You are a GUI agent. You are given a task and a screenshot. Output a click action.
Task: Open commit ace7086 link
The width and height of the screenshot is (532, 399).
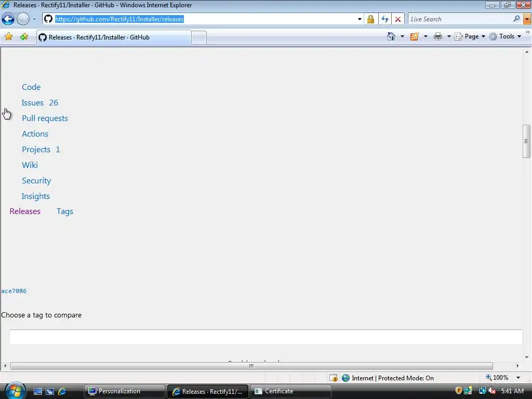click(14, 291)
